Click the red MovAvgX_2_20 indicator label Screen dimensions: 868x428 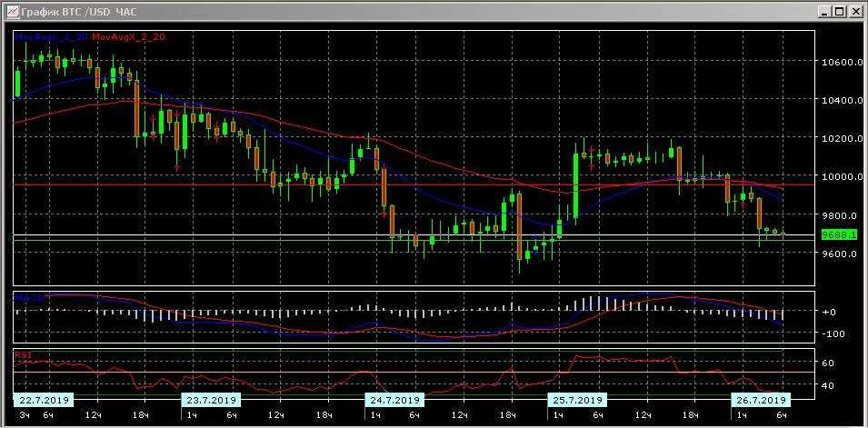pos(128,36)
